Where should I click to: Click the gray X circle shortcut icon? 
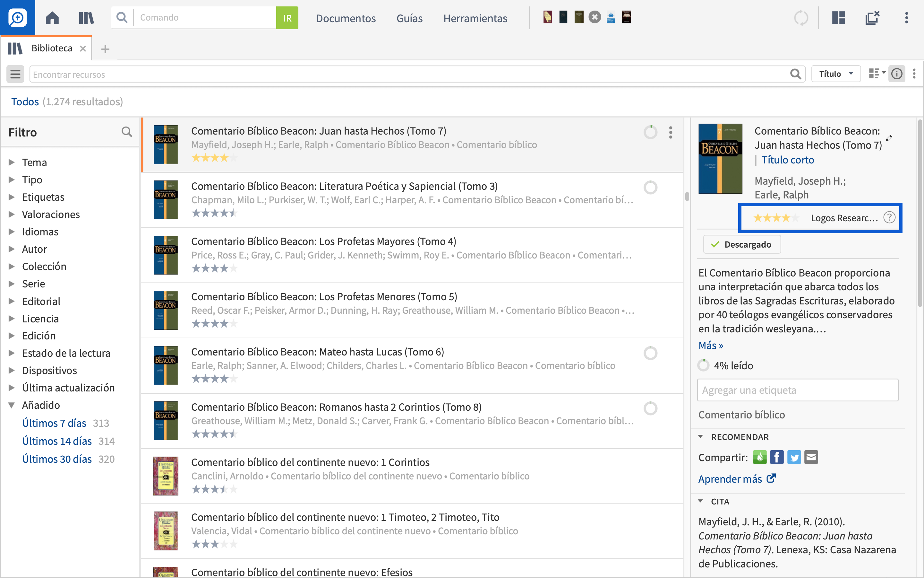pos(595,17)
